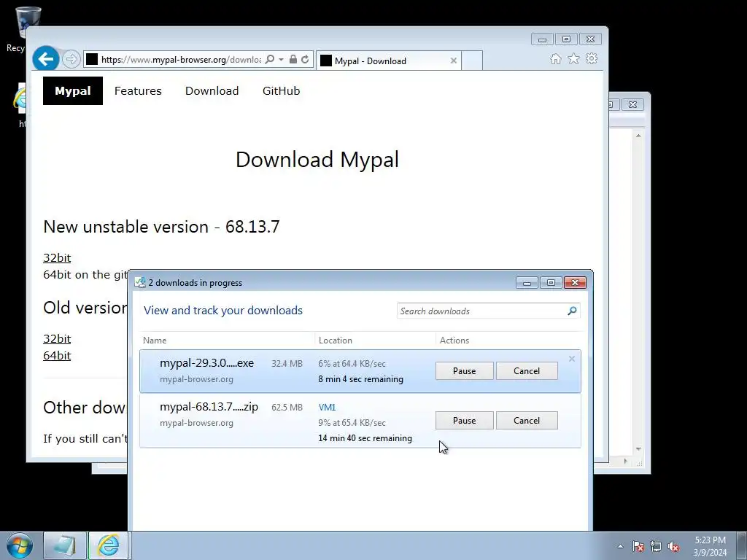Pause the mypal-68.13.7 zip download
The height and width of the screenshot is (560, 747).
pos(465,421)
